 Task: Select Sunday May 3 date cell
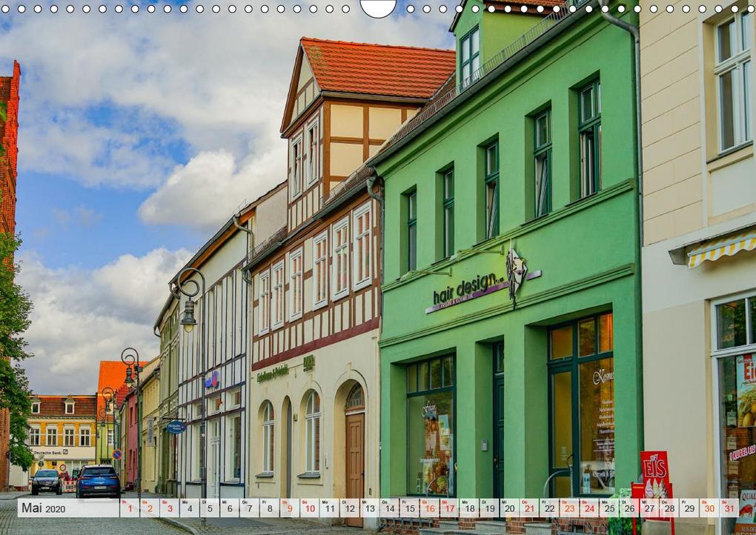[170, 508]
